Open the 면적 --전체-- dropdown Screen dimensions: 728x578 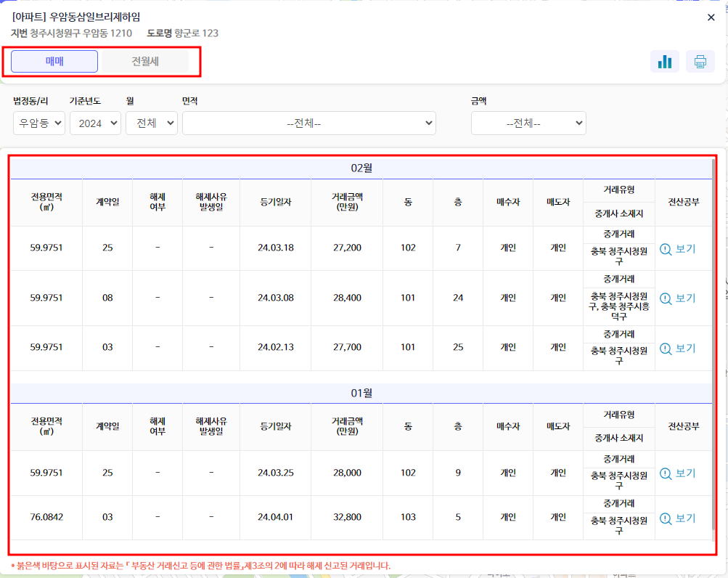(310, 123)
